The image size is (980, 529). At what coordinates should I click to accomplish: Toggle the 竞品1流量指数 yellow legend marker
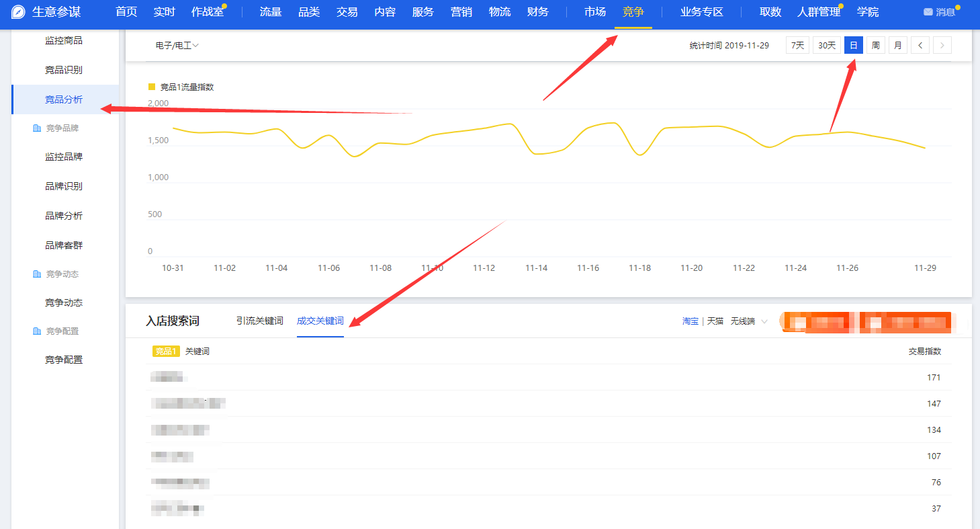click(152, 87)
